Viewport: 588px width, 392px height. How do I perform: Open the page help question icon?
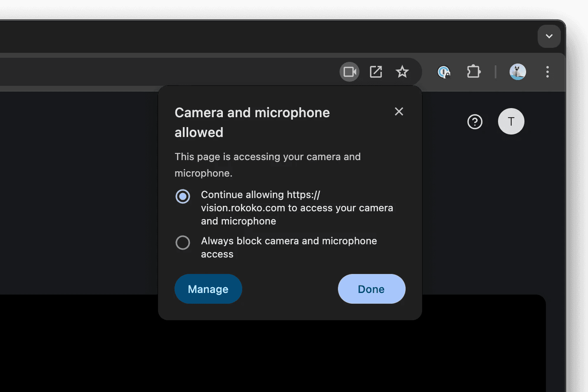click(x=475, y=122)
